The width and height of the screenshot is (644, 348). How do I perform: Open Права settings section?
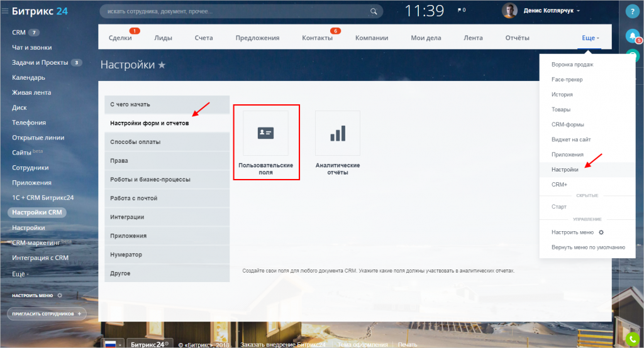[167, 161]
